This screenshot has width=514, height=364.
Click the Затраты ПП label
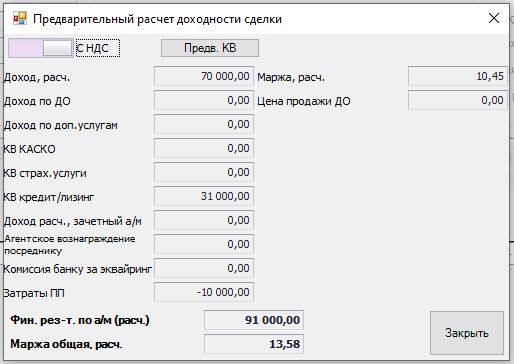point(34,293)
